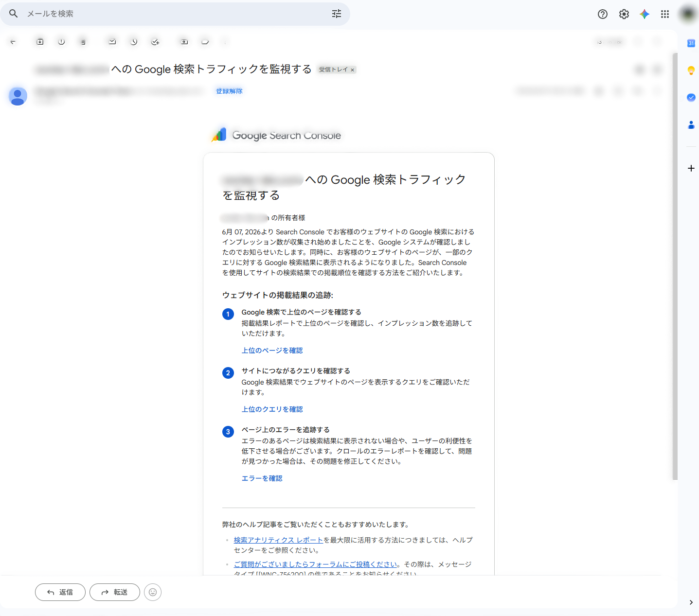
Task: Click the heading ウェブサイトの掲載結果の追跡:
Action: [x=278, y=295]
